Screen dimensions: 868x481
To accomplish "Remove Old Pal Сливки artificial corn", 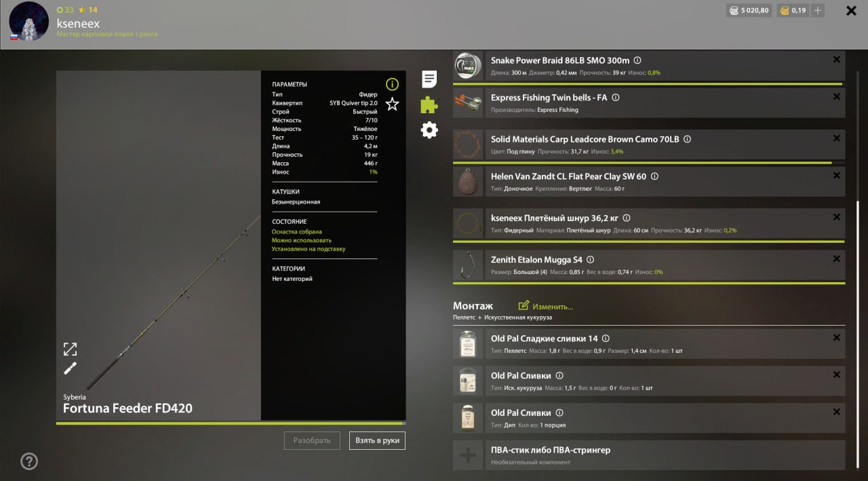I will (x=836, y=374).
